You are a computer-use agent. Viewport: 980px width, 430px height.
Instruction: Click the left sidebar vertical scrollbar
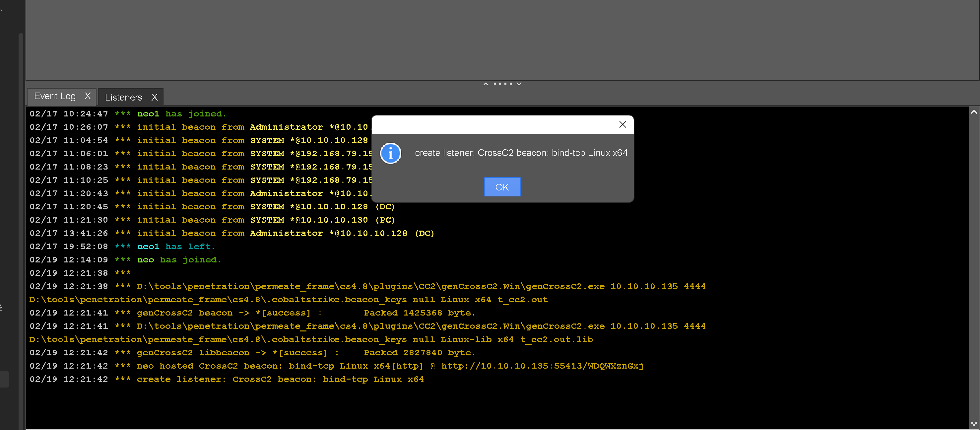[x=21, y=228]
